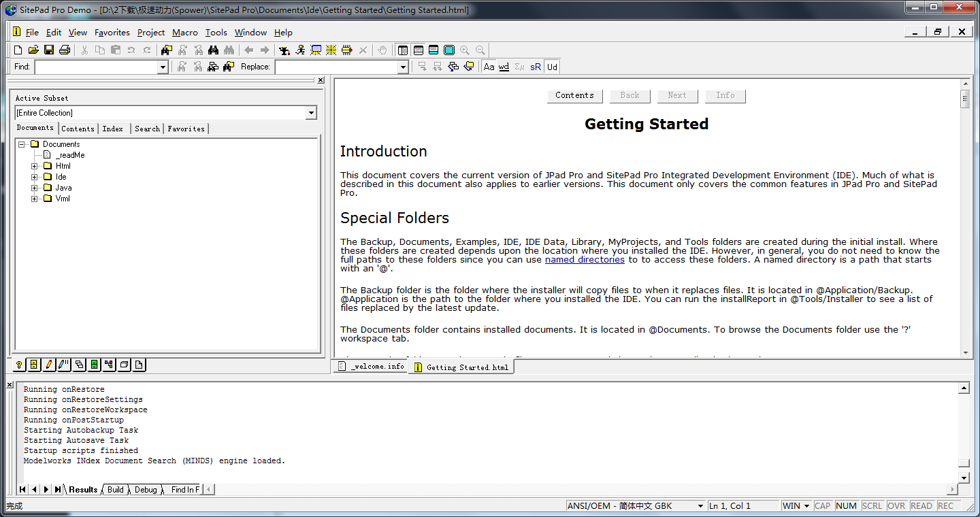The width and height of the screenshot is (980, 517).
Task: Click the green cabinet workspace tab icon
Action: [94, 365]
